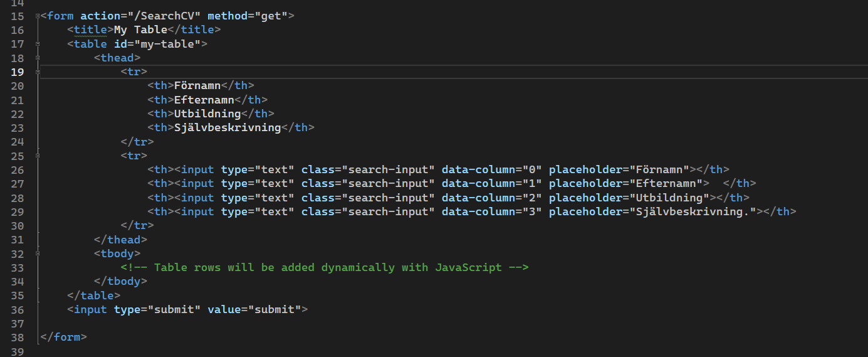This screenshot has width=868, height=357.
Task: Collapse the tbody section fold marker
Action: (x=39, y=253)
